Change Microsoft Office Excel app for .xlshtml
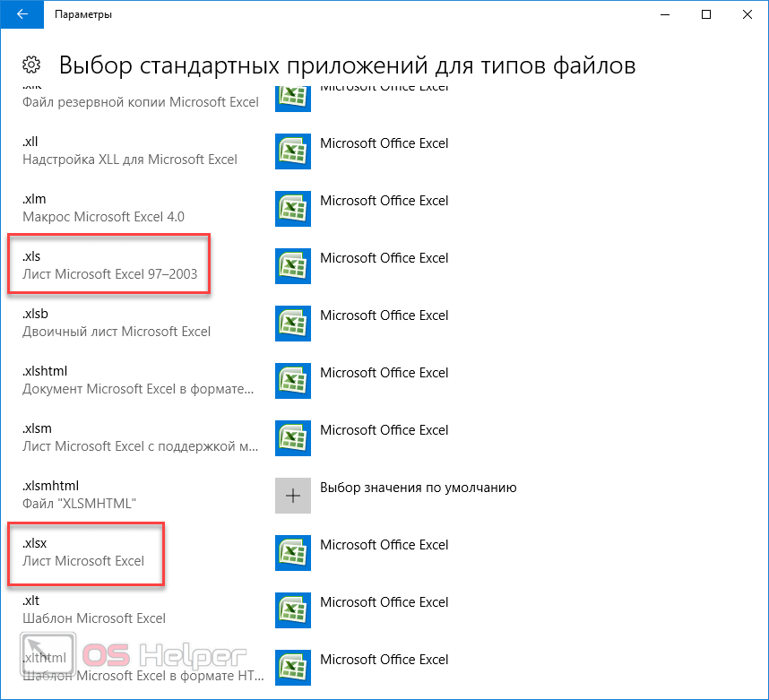 384,373
